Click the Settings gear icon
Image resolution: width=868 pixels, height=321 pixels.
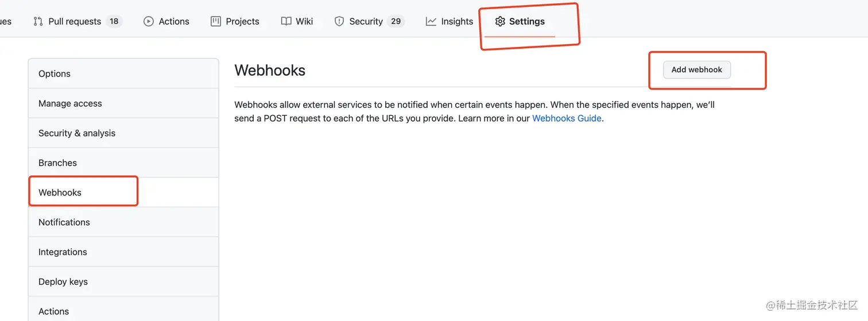pyautogui.click(x=500, y=21)
